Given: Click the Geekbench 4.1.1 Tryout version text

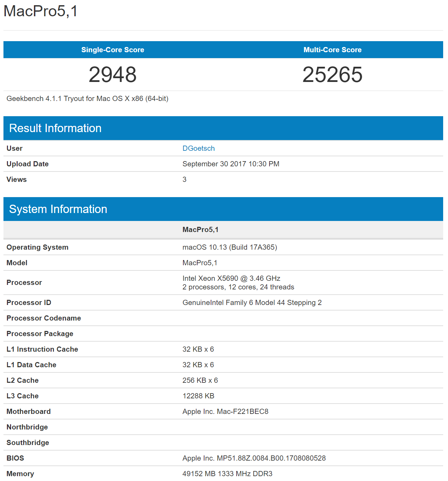Looking at the screenshot, I should (x=88, y=99).
